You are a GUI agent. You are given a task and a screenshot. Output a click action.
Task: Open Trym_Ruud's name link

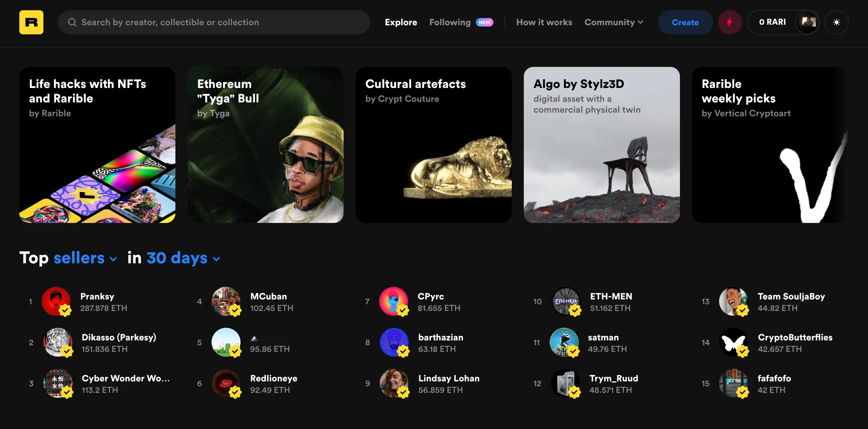tap(614, 378)
